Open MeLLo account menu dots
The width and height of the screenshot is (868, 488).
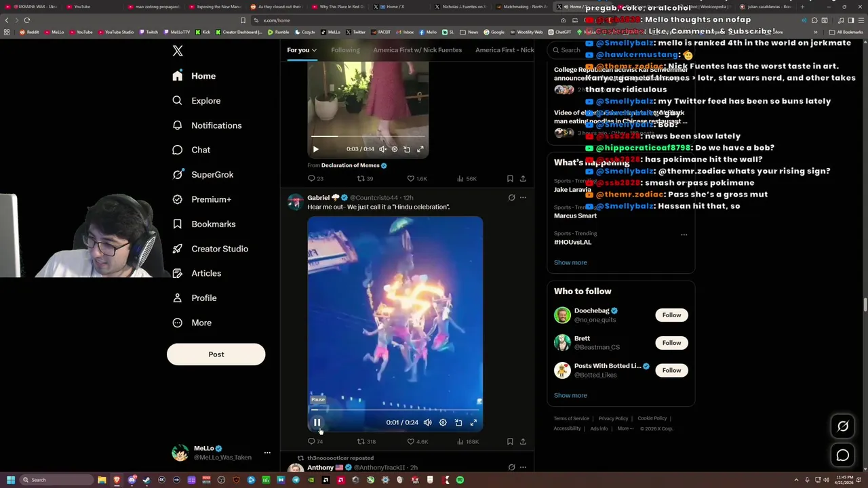(x=267, y=452)
